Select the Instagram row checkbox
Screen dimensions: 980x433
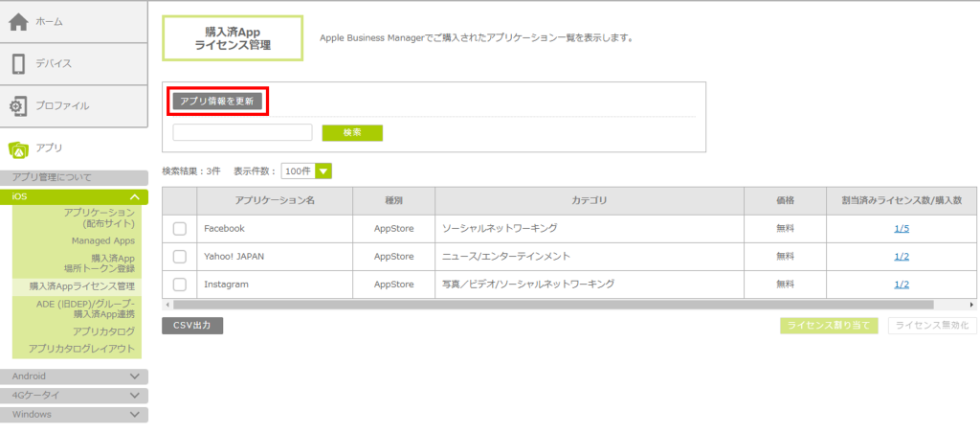point(180,285)
